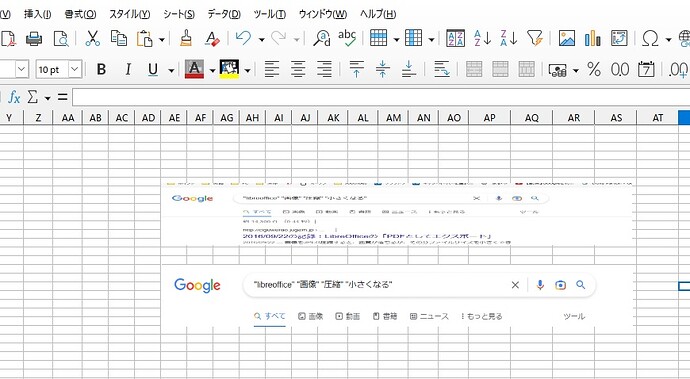The height and width of the screenshot is (379, 690).
Task: Expand the Paste options dropdown arrow
Action: (x=161, y=40)
